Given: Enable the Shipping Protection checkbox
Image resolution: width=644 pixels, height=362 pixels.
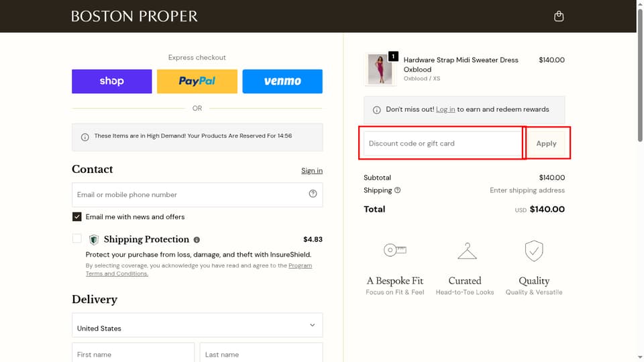Looking at the screenshot, I should [76, 239].
